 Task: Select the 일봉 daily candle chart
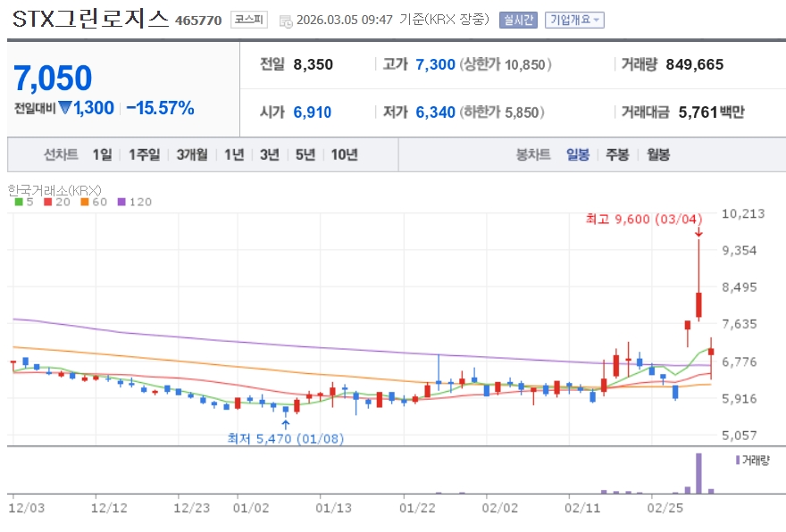pyautogui.click(x=578, y=154)
